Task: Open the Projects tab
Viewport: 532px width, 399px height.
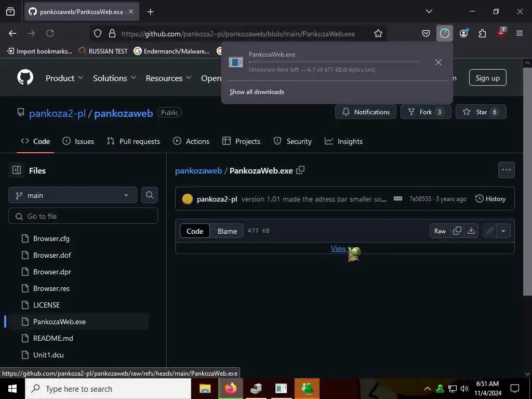Action: [241, 141]
